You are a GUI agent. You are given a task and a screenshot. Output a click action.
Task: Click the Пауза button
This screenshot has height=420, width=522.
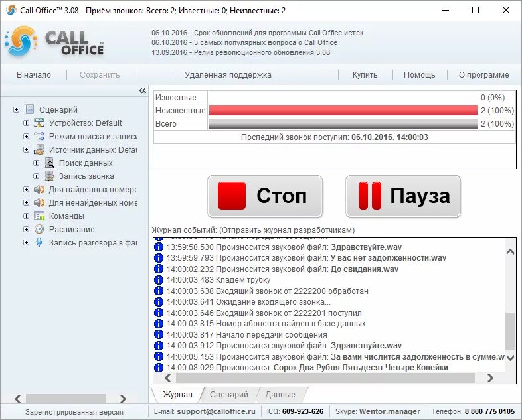[403, 196]
